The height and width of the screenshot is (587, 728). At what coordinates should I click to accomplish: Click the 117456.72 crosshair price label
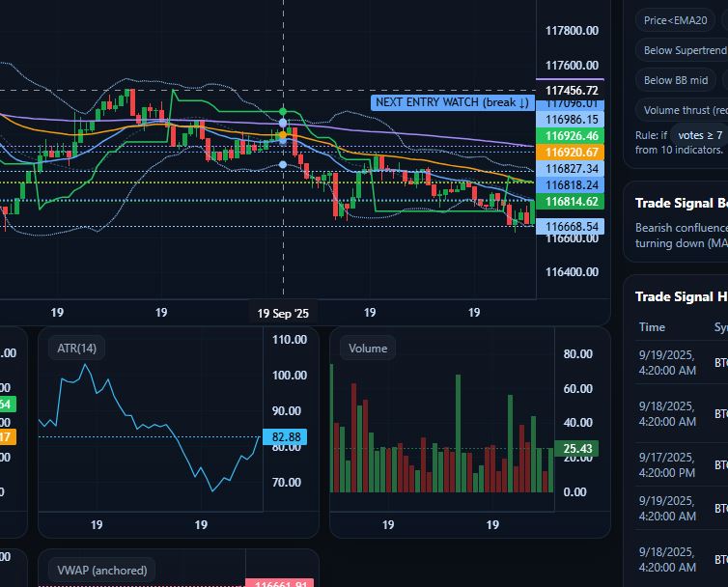pyautogui.click(x=573, y=90)
